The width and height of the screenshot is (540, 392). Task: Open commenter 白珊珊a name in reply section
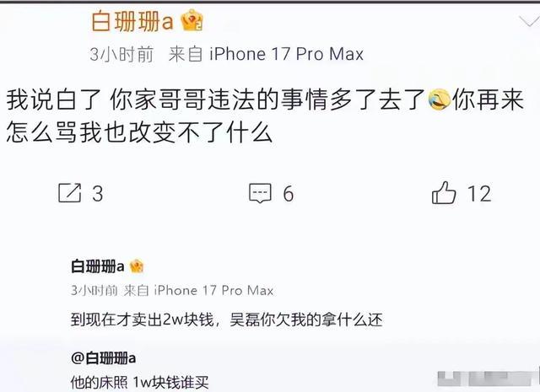coord(98,266)
